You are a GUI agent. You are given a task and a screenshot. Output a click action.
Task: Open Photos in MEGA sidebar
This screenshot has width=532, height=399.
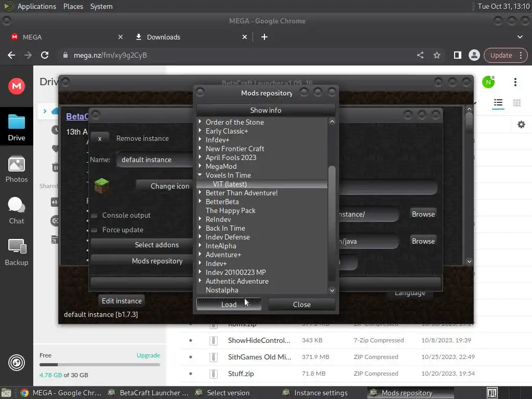(x=16, y=169)
